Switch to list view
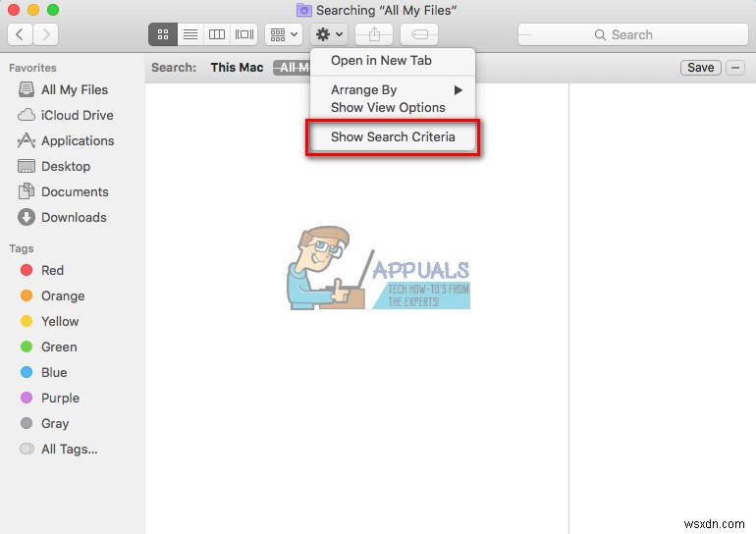 click(x=190, y=34)
